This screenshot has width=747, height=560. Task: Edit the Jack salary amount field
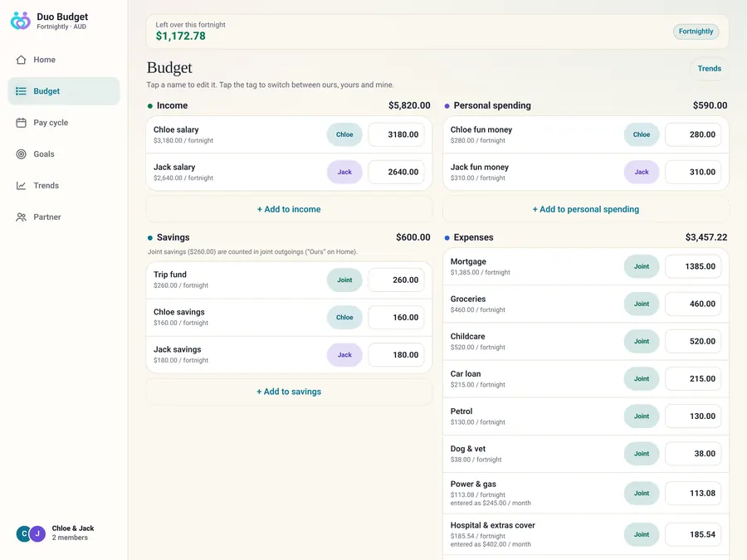396,172
